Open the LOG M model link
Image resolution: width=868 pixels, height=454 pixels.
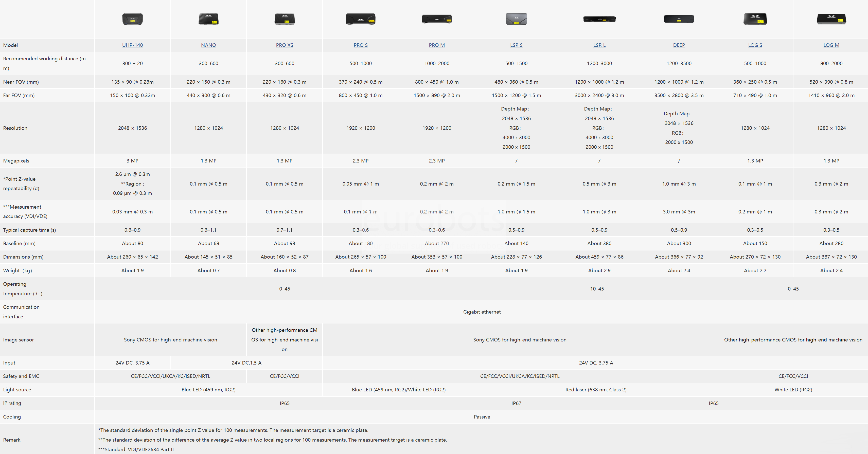click(831, 45)
